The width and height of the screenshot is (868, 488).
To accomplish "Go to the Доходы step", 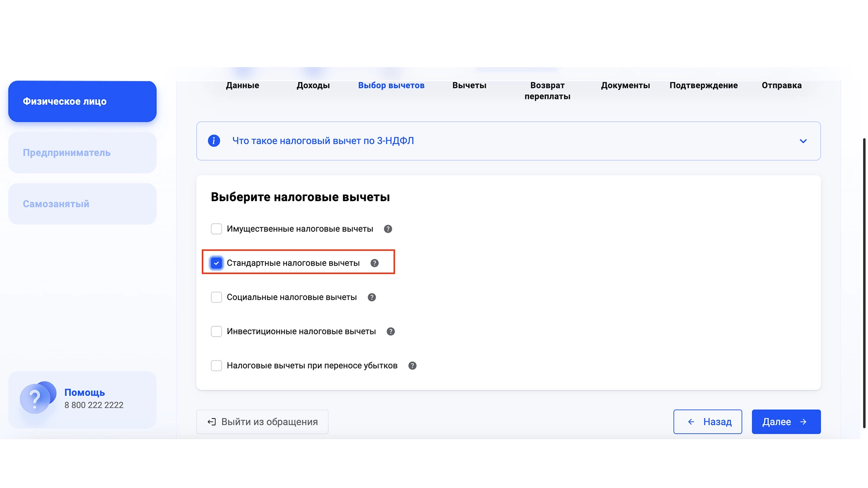I will [313, 85].
